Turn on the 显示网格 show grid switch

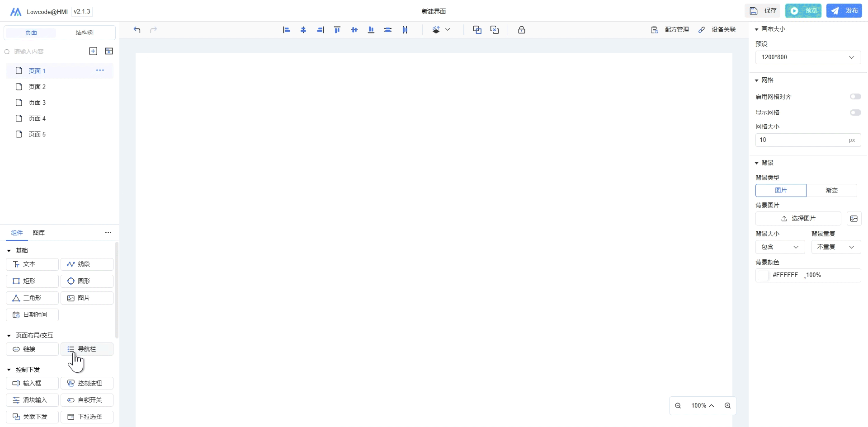pyautogui.click(x=855, y=113)
